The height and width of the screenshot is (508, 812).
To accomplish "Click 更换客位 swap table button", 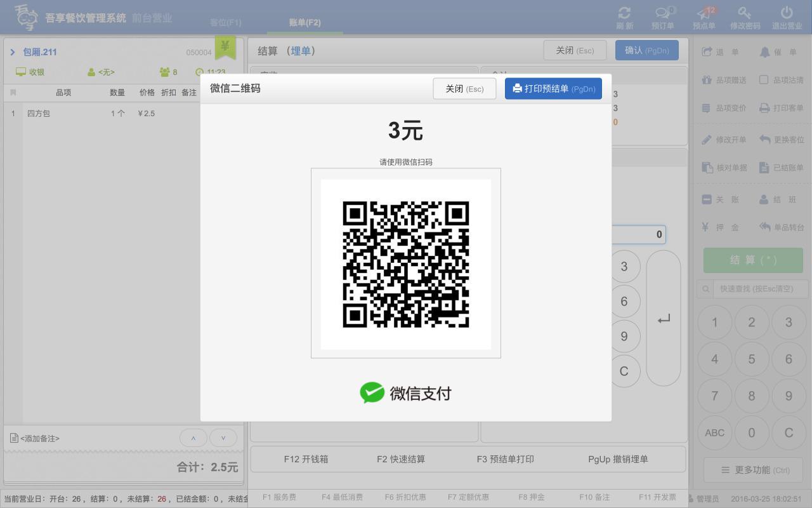I will pos(782,140).
